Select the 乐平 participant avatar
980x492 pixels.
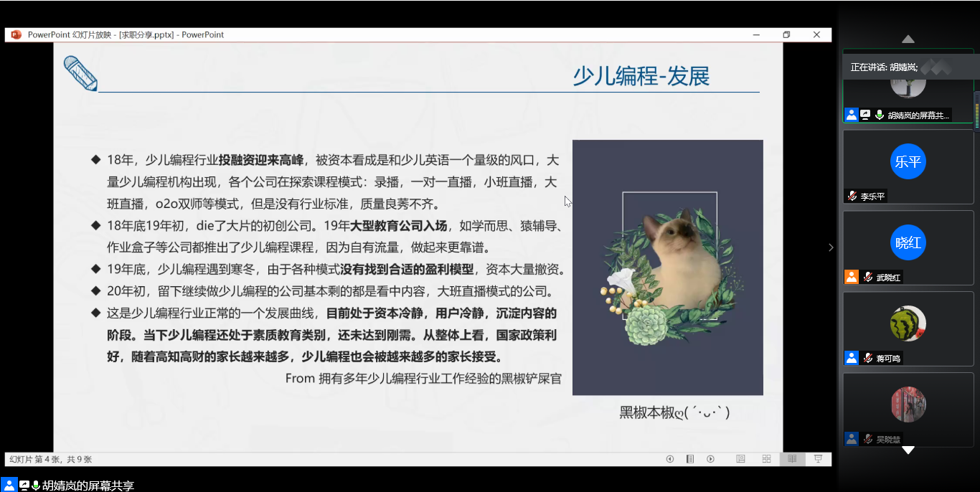[908, 162]
